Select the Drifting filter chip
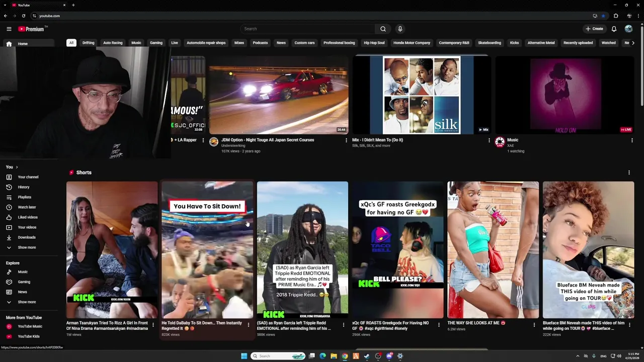Screen dimensions: 644x362 pyautogui.click(x=89, y=43)
